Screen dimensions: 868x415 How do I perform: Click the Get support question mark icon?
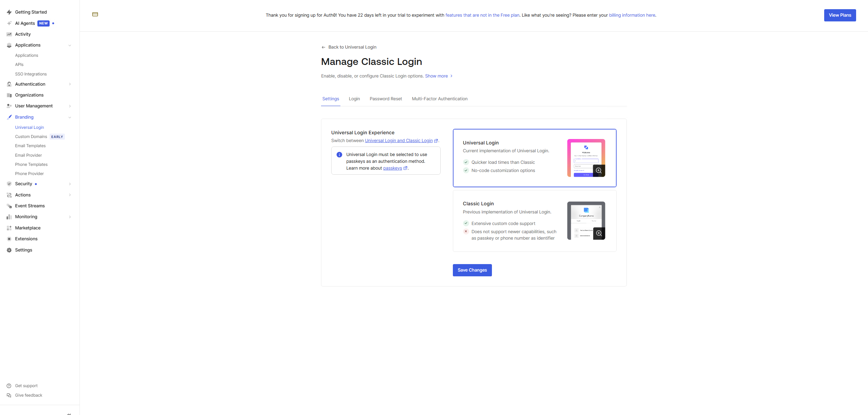9,386
